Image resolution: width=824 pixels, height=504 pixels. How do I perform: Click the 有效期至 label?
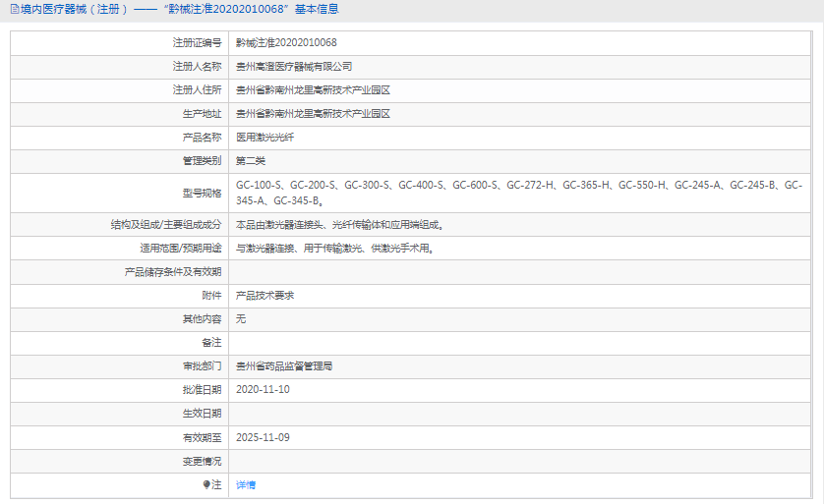click(x=202, y=438)
